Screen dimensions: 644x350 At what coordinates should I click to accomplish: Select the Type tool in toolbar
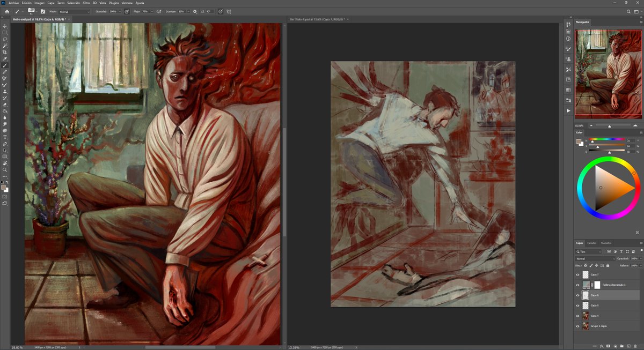point(5,137)
